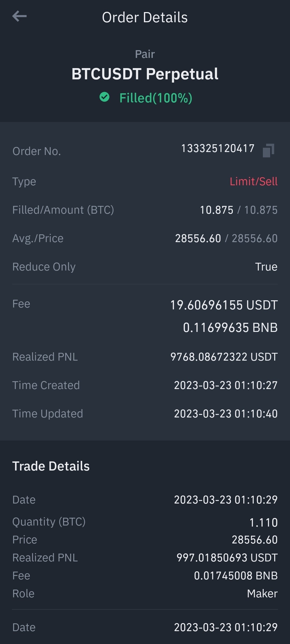290x644 pixels.
Task: Tap the Trade Details heading
Action: click(x=51, y=466)
